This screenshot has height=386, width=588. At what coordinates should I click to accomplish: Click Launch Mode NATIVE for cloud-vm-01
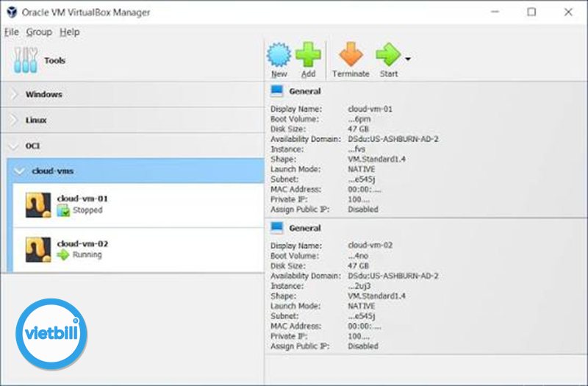pyautogui.click(x=362, y=169)
